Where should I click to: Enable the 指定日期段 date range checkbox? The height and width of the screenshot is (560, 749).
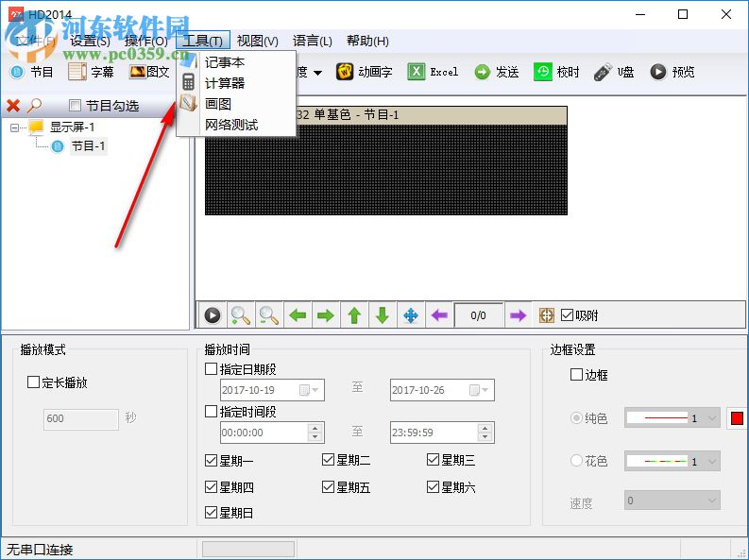[x=211, y=369]
